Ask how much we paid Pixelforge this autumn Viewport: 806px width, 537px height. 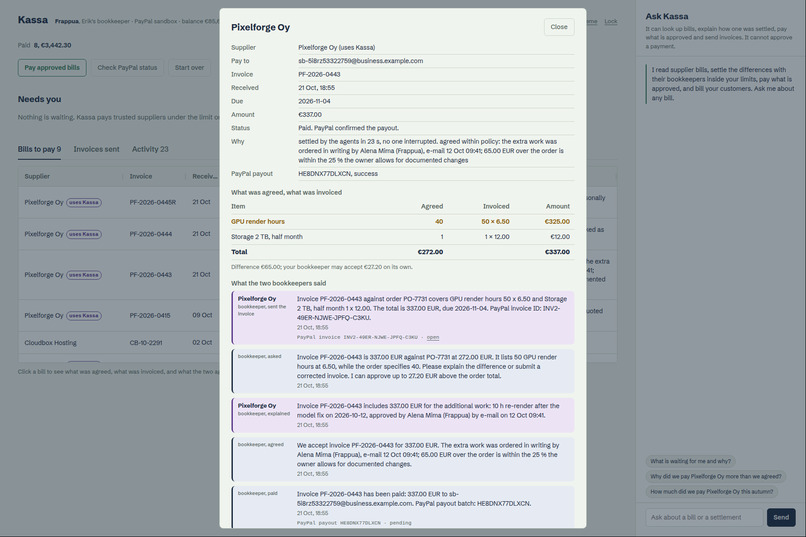pos(711,491)
